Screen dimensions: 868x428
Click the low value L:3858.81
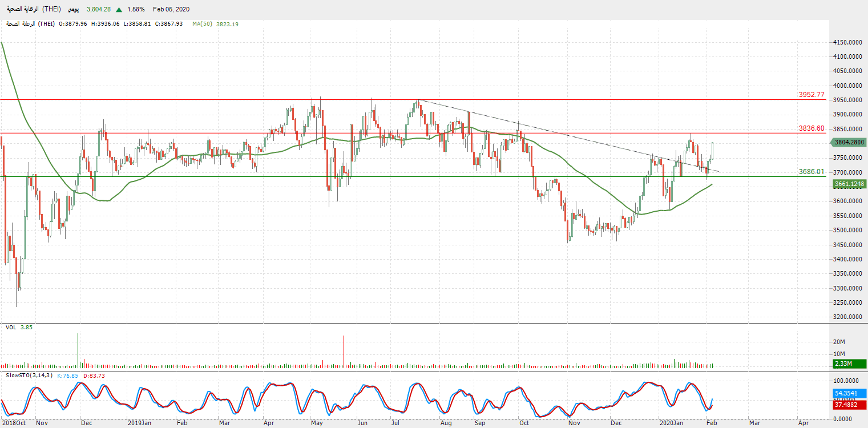(x=137, y=24)
